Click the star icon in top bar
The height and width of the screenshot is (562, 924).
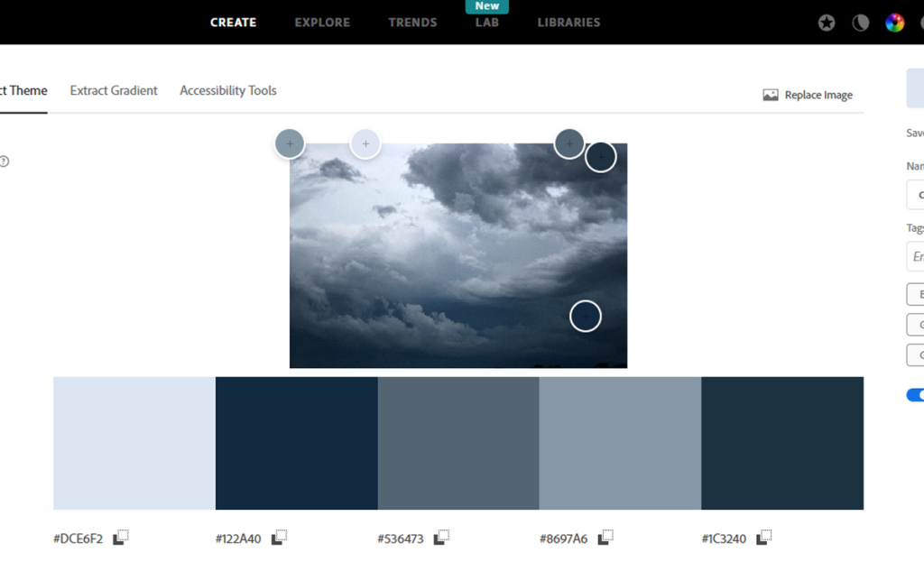coord(827,23)
